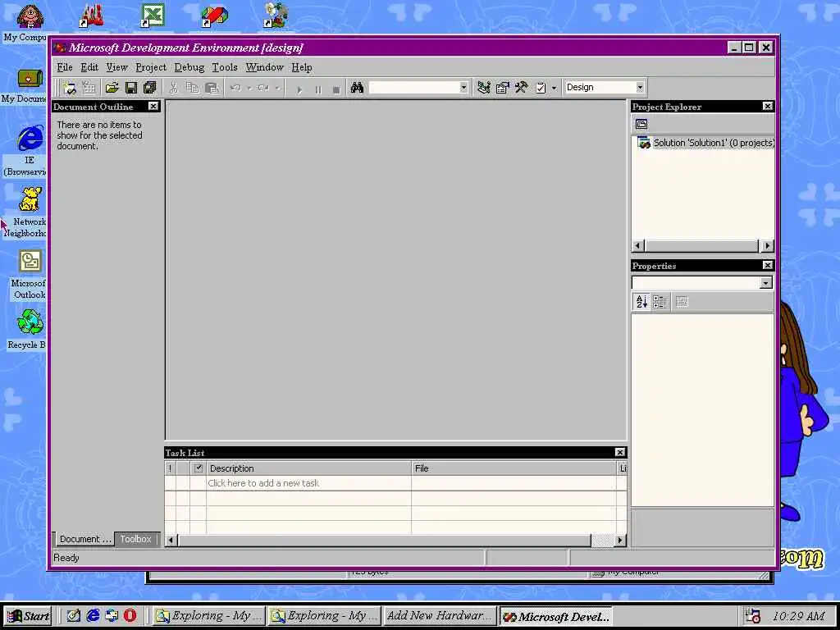Open the Properties object selector dropdown
Image resolution: width=840 pixels, height=630 pixels.
point(766,283)
